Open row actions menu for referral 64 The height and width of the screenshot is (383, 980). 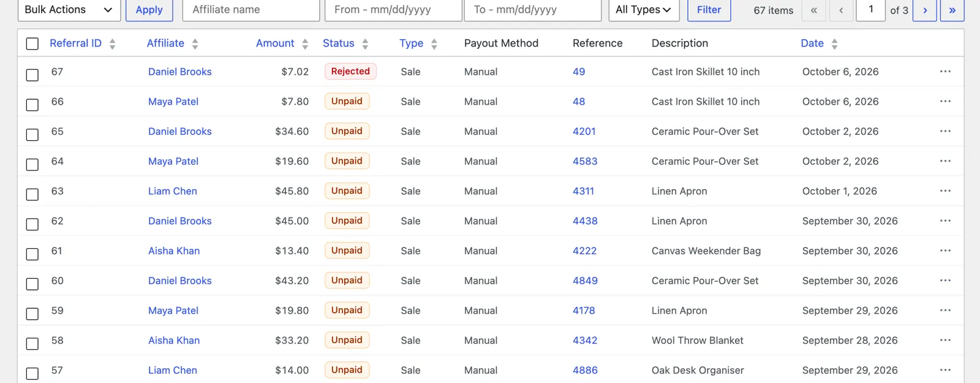945,161
